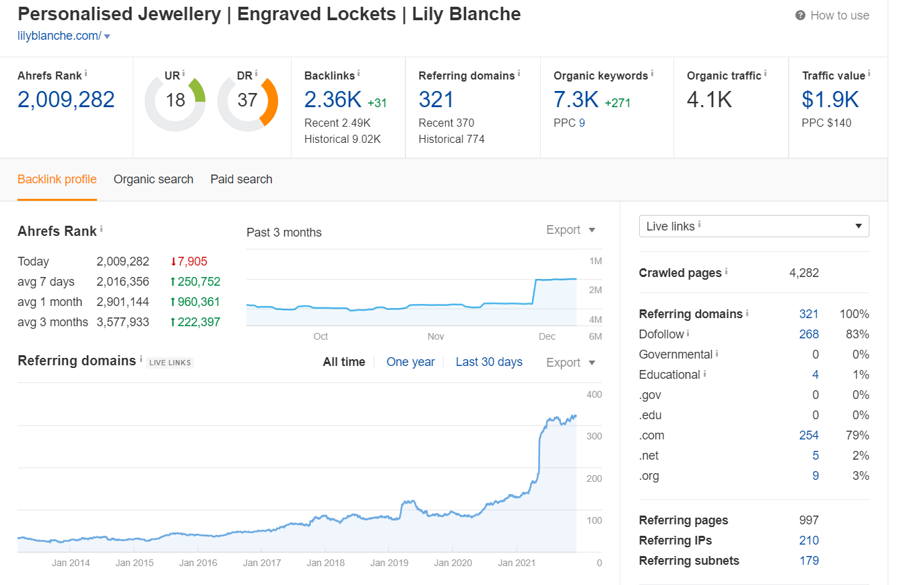Click the red 7,905 rank change value
The width and height of the screenshot is (924, 585).
pyautogui.click(x=189, y=261)
